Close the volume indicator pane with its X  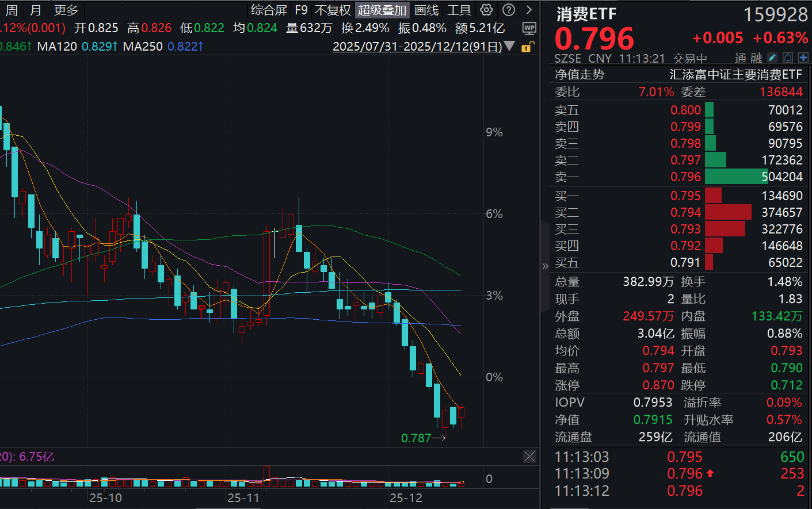tap(529, 456)
